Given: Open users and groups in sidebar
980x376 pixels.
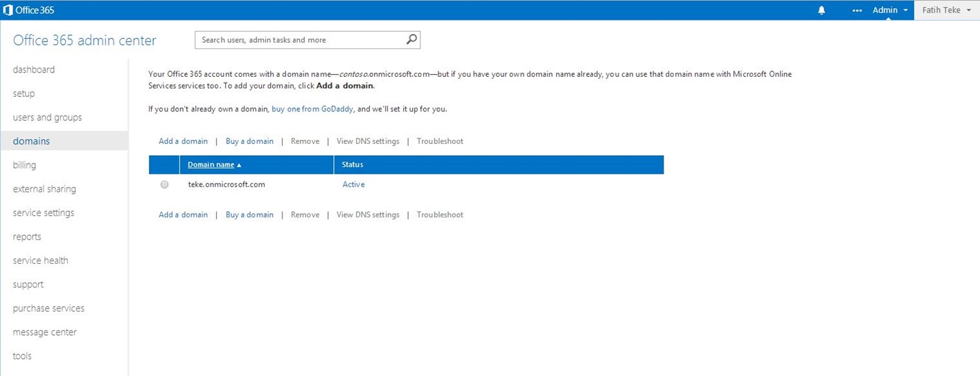Looking at the screenshot, I should 47,118.
